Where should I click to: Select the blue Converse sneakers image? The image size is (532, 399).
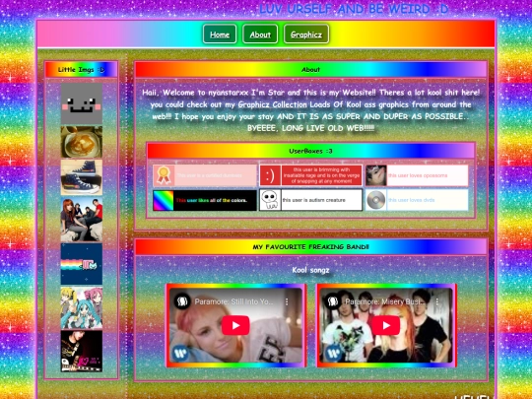pos(82,177)
